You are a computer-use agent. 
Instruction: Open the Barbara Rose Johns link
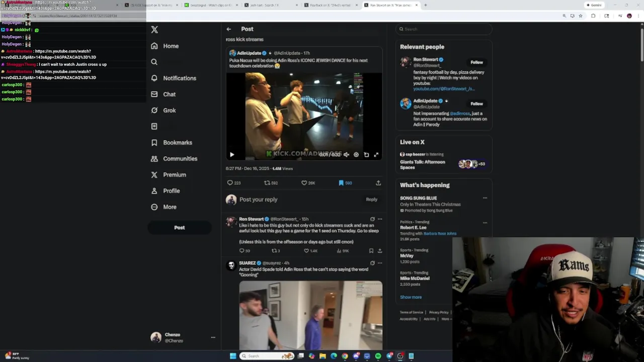click(x=440, y=233)
